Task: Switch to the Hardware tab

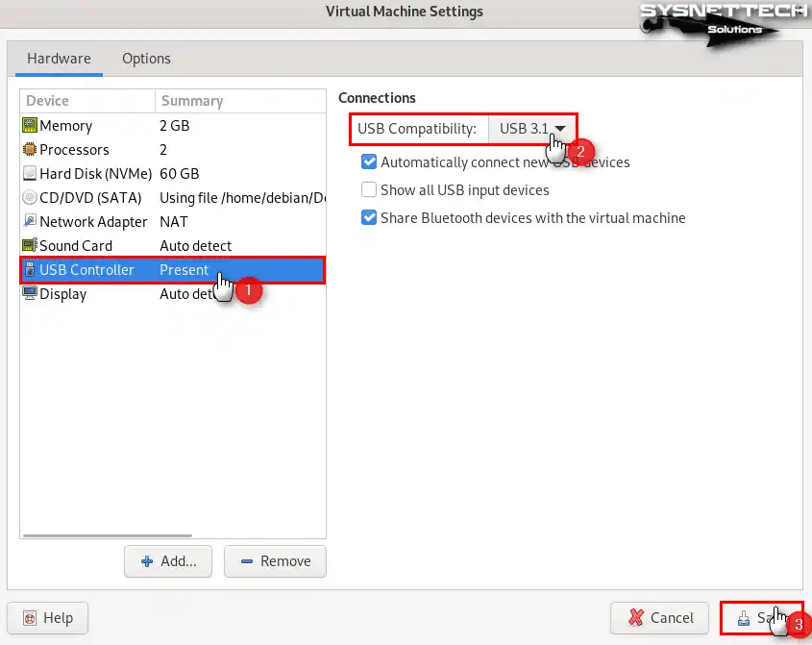Action: [x=59, y=59]
